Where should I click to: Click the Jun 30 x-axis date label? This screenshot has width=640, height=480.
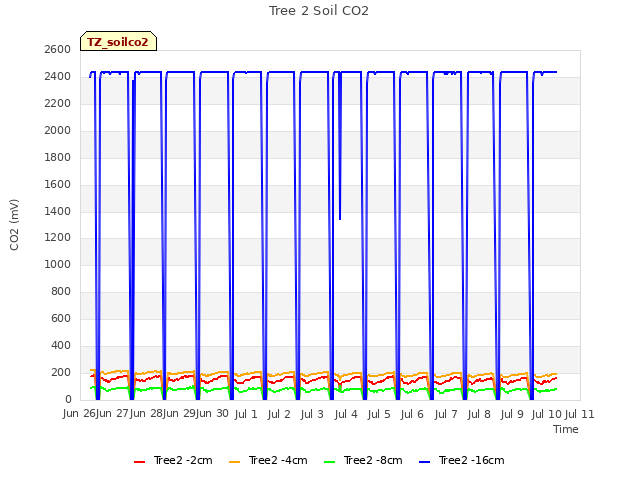tap(212, 413)
